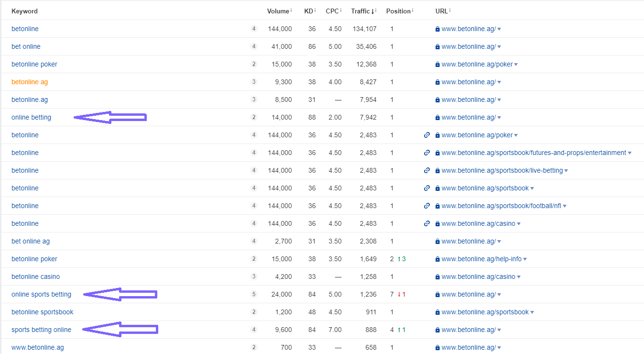
Task: Expand dropdown arrow after help-info URL
Action: [525, 259]
